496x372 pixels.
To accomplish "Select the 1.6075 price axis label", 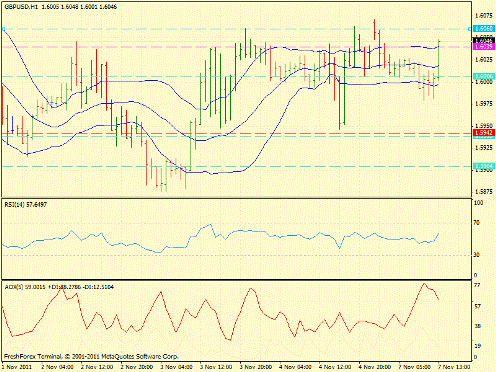I will point(484,15).
